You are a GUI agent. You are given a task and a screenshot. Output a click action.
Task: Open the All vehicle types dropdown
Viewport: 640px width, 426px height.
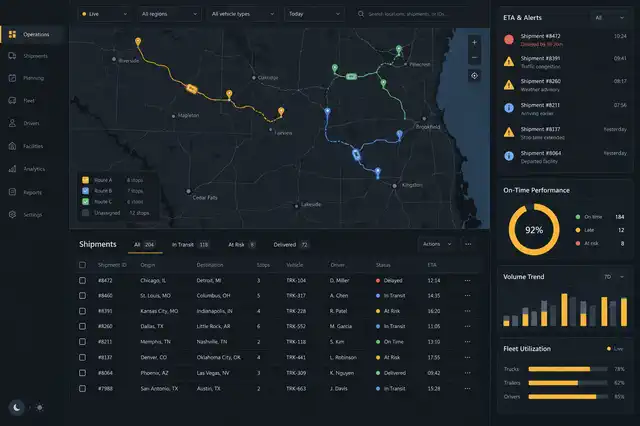(243, 14)
